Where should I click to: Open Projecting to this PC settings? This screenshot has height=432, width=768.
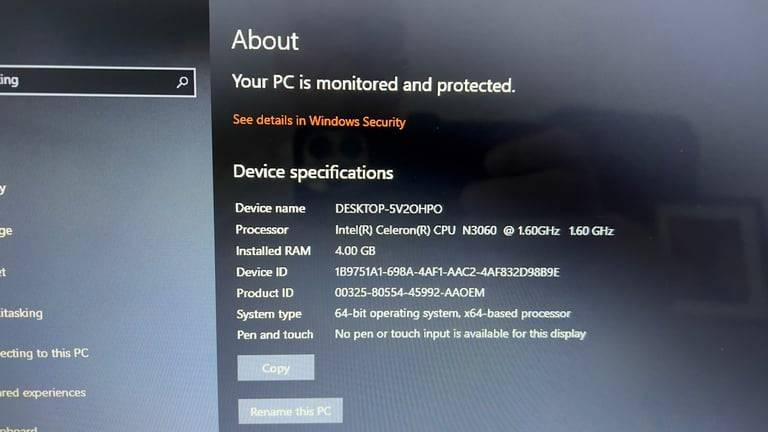pyautogui.click(x=44, y=353)
